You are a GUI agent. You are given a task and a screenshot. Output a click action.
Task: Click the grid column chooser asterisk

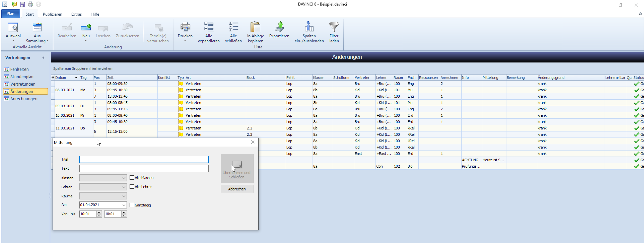point(53,77)
